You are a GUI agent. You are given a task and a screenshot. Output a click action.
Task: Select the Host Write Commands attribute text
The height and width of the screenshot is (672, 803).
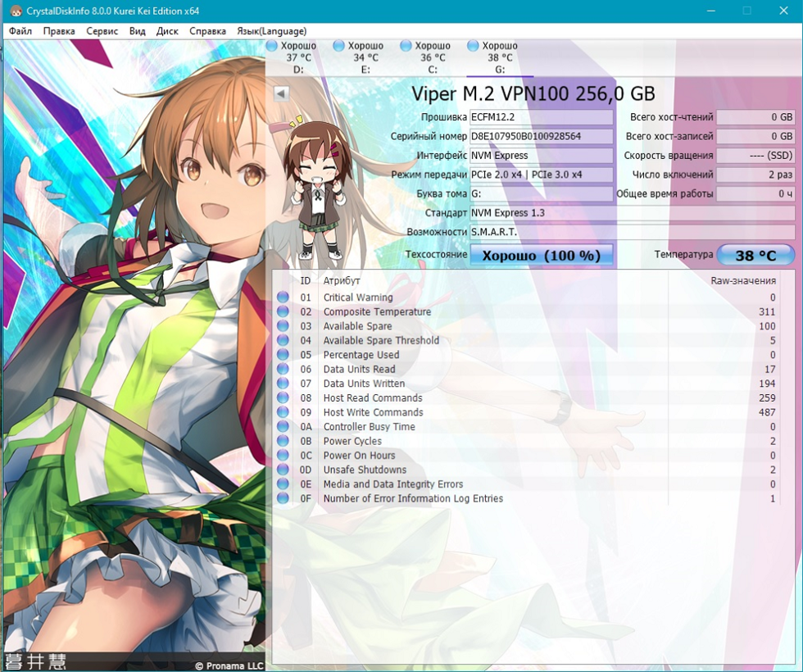[x=374, y=411]
